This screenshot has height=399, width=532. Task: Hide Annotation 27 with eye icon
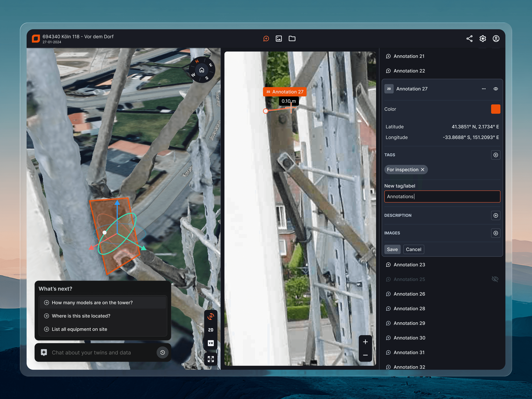(x=496, y=89)
